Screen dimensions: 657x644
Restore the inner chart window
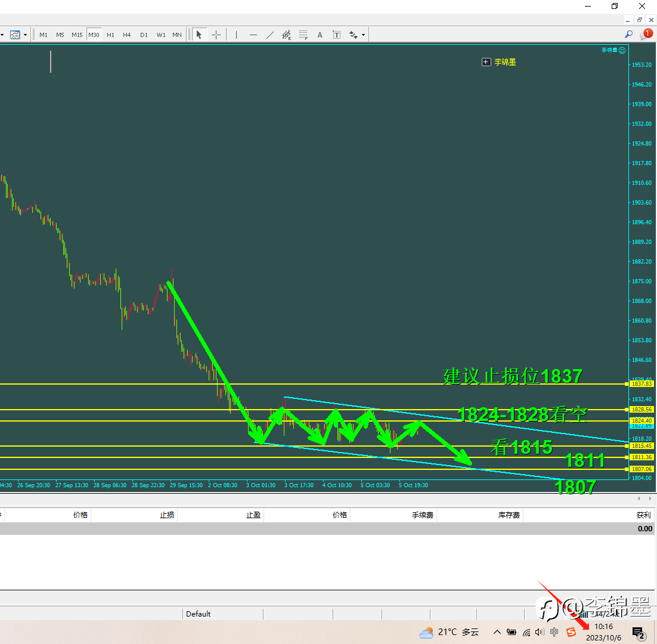(639, 20)
